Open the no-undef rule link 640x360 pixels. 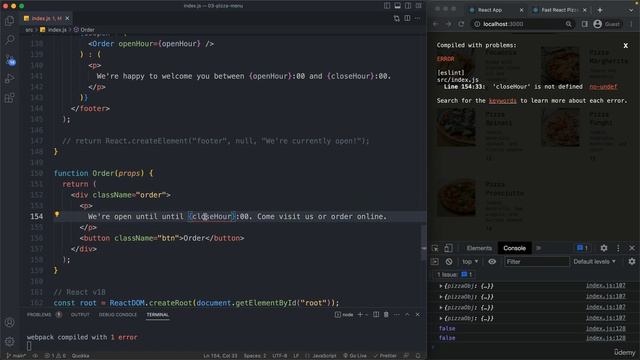[x=603, y=87]
